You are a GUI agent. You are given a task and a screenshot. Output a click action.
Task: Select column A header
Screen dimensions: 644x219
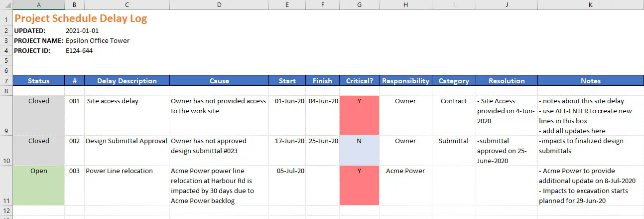click(x=39, y=4)
